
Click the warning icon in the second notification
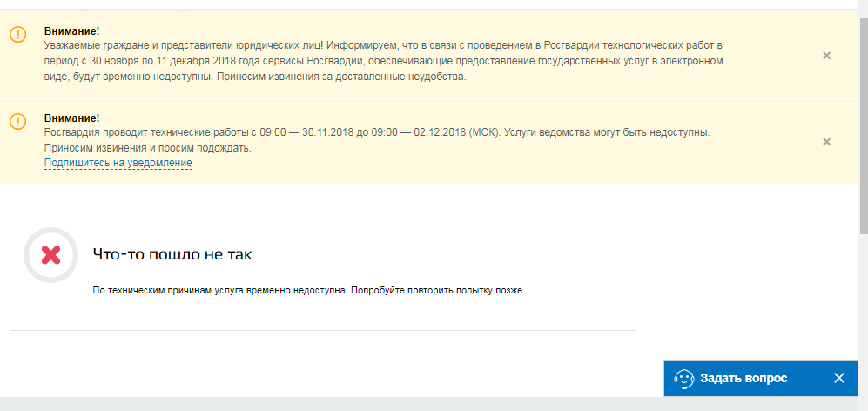point(18,122)
